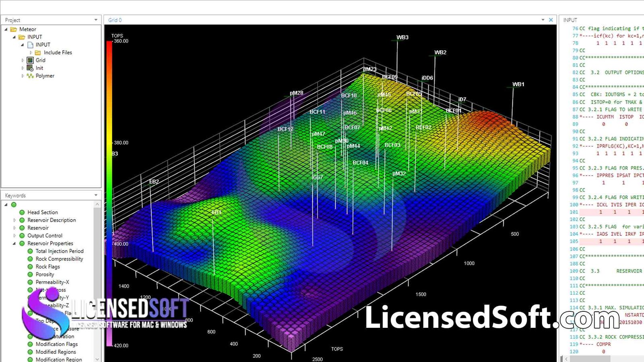
Task: Click the green circle beside Reservoir Properties
Action: tap(22, 243)
